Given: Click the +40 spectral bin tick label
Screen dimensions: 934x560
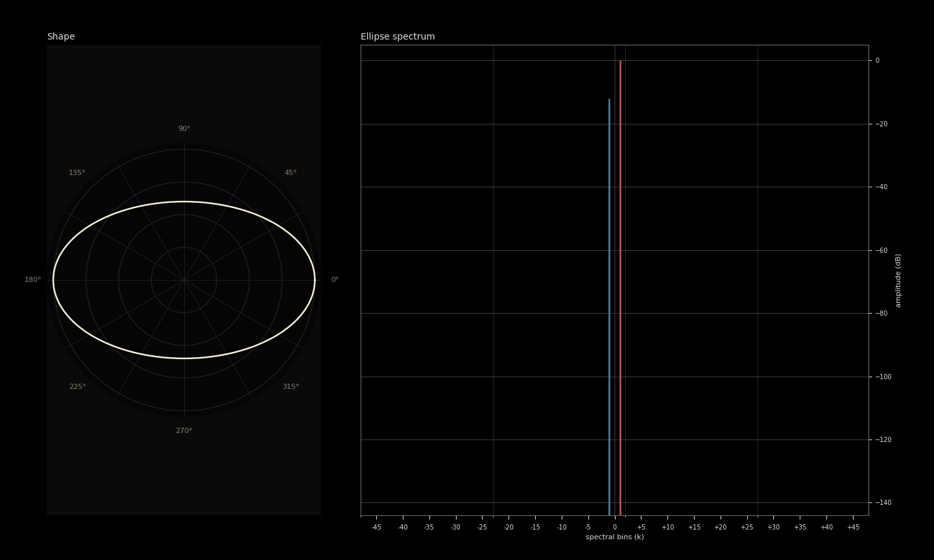Looking at the screenshot, I should coord(826,528).
